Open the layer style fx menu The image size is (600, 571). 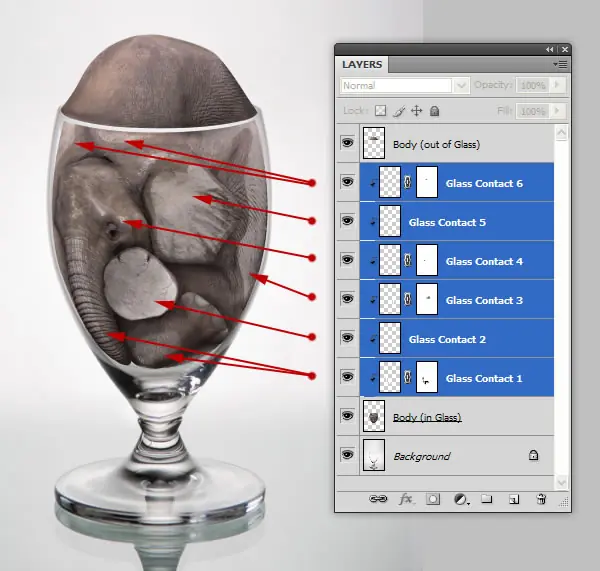pyautogui.click(x=406, y=499)
